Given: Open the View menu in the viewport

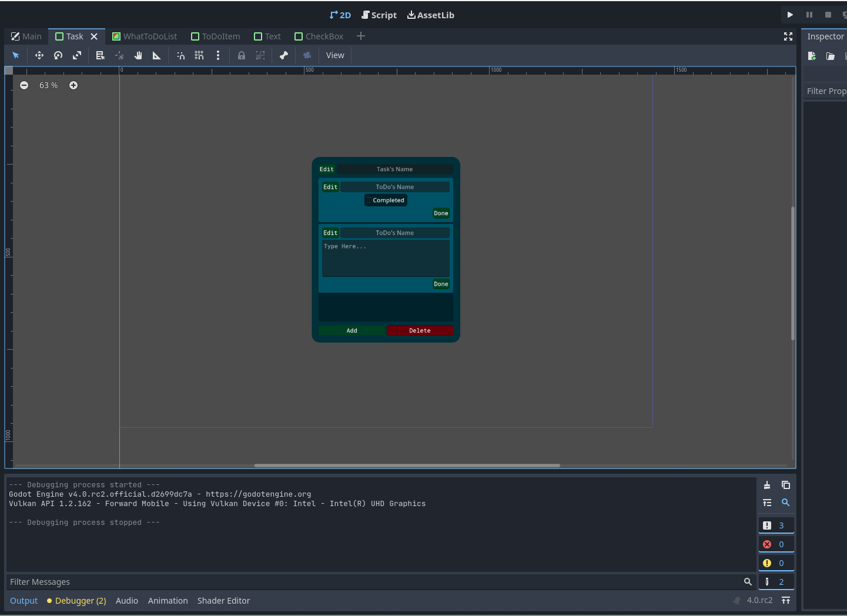Looking at the screenshot, I should [334, 55].
